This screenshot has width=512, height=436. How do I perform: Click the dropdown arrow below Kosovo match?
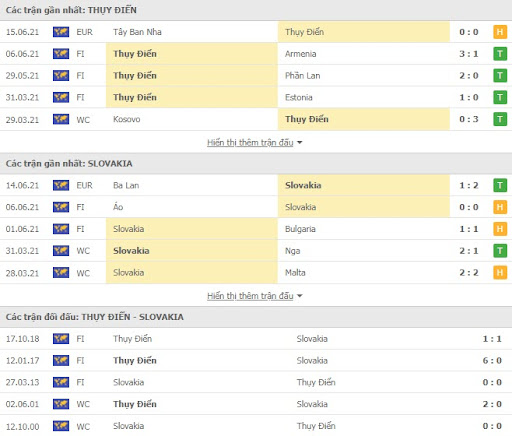[x=299, y=143]
